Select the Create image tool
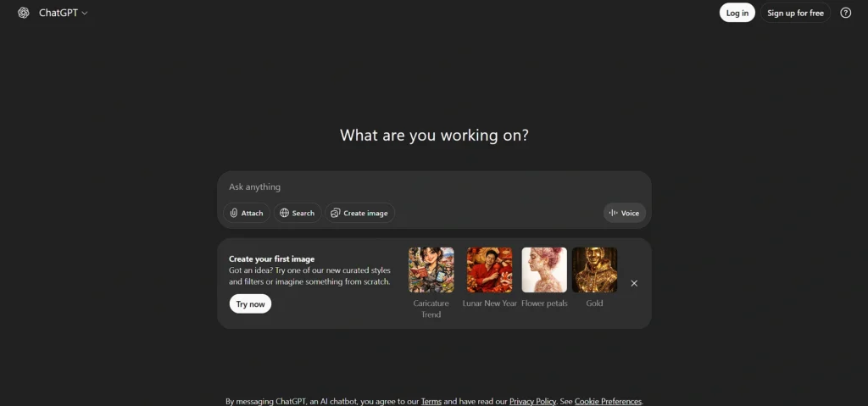Viewport: 868px width, 406px height. pyautogui.click(x=359, y=213)
